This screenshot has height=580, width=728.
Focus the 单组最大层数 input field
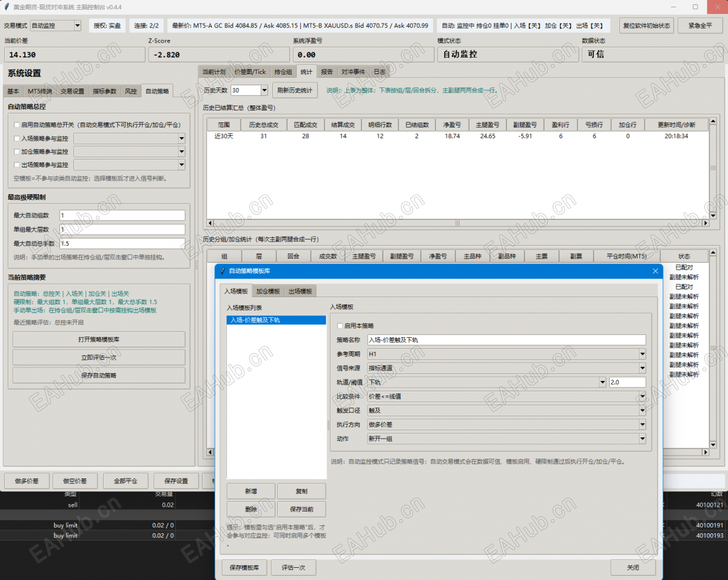(122, 229)
